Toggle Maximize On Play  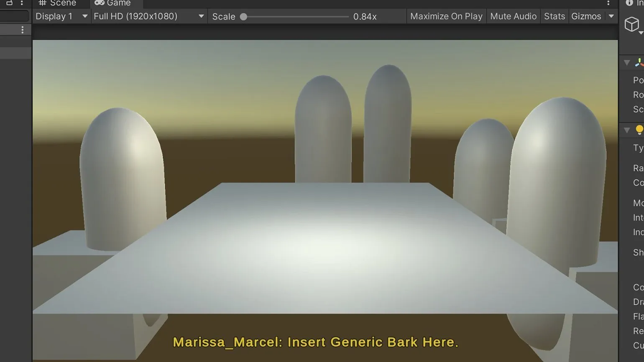point(446,16)
